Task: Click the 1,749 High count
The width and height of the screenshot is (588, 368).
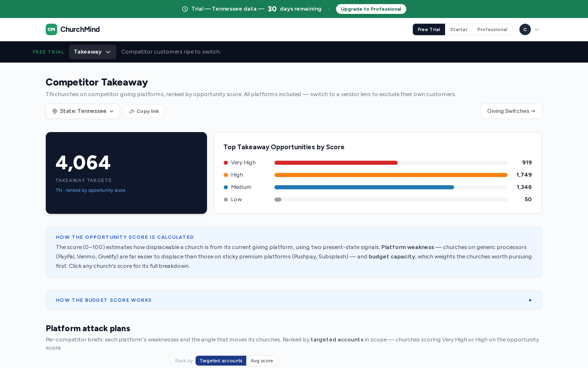Action: point(524,175)
